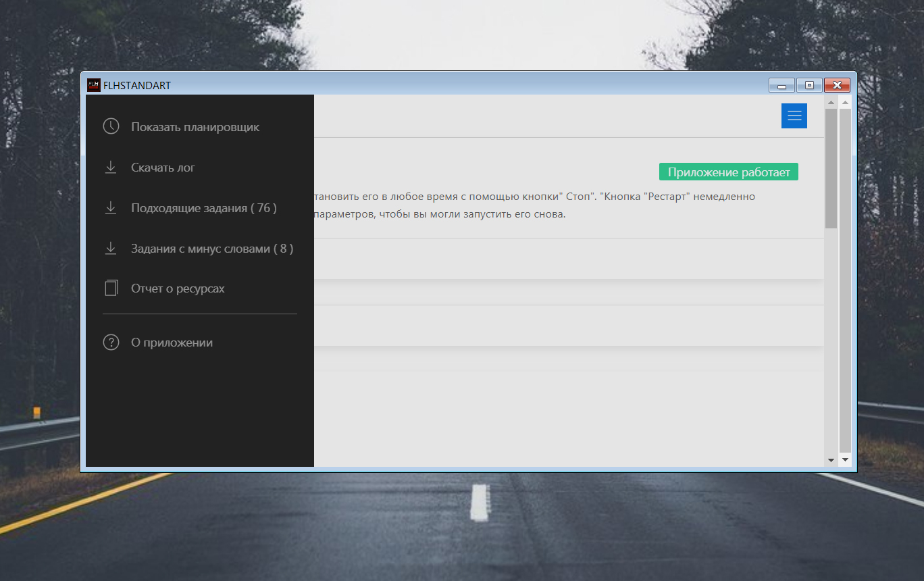Click the download icon beside Подходящие задания
The height and width of the screenshot is (581, 924).
coord(111,207)
